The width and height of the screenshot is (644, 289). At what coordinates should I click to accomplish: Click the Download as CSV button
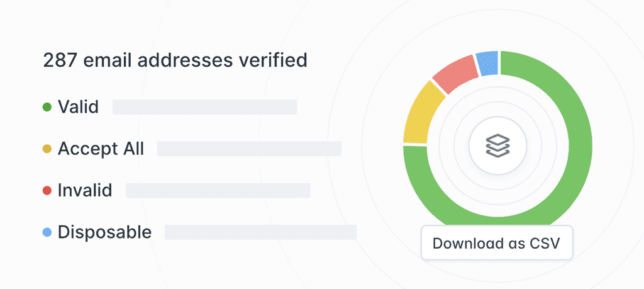[x=497, y=242]
